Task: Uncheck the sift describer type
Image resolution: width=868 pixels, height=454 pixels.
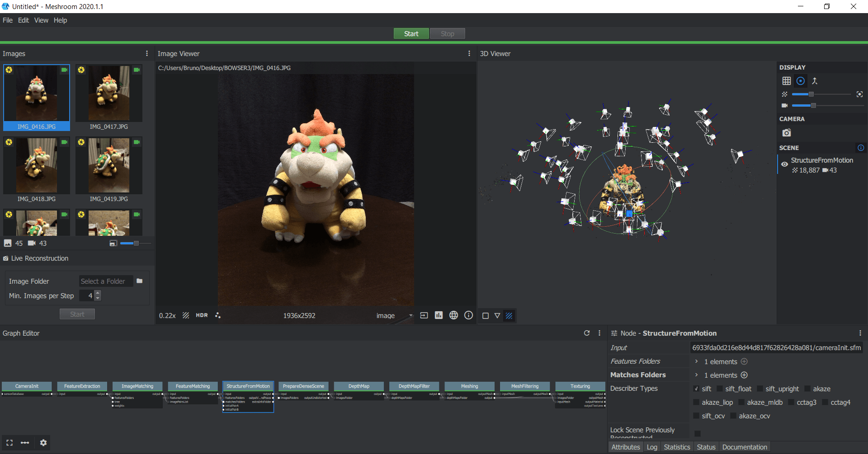Action: tap(696, 388)
